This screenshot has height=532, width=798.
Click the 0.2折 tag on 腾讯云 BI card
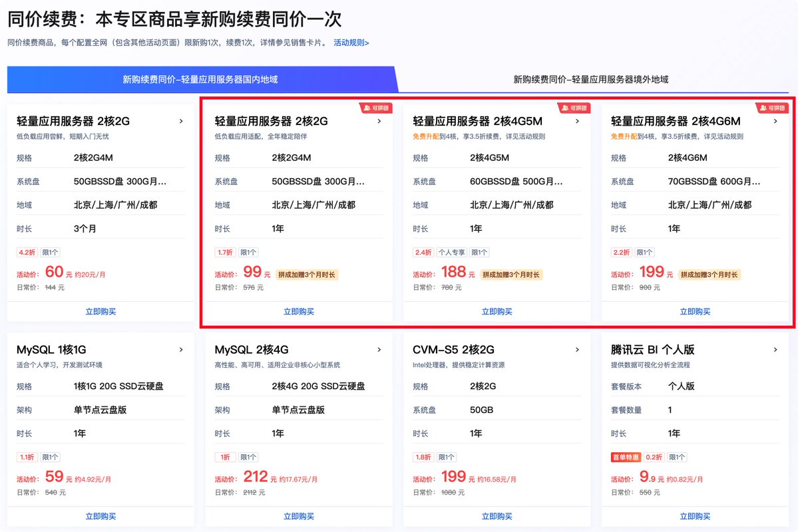(x=654, y=458)
